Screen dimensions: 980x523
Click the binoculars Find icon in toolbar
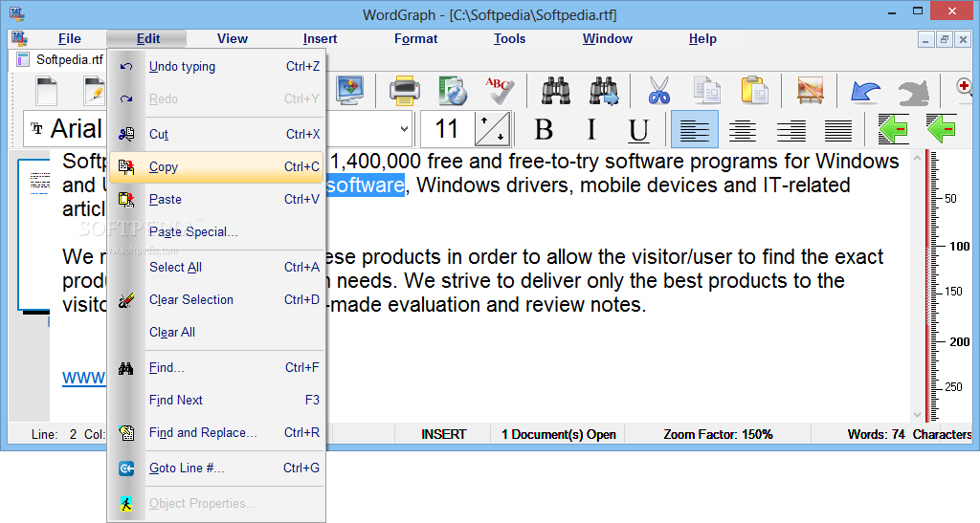pyautogui.click(x=555, y=91)
